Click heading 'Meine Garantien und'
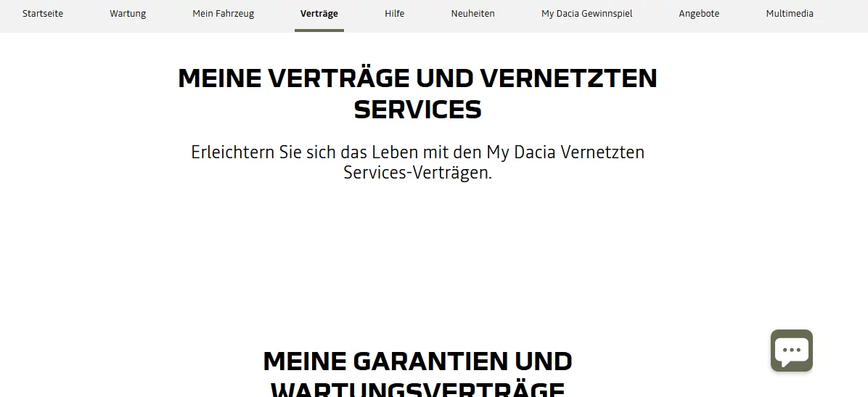 417,361
